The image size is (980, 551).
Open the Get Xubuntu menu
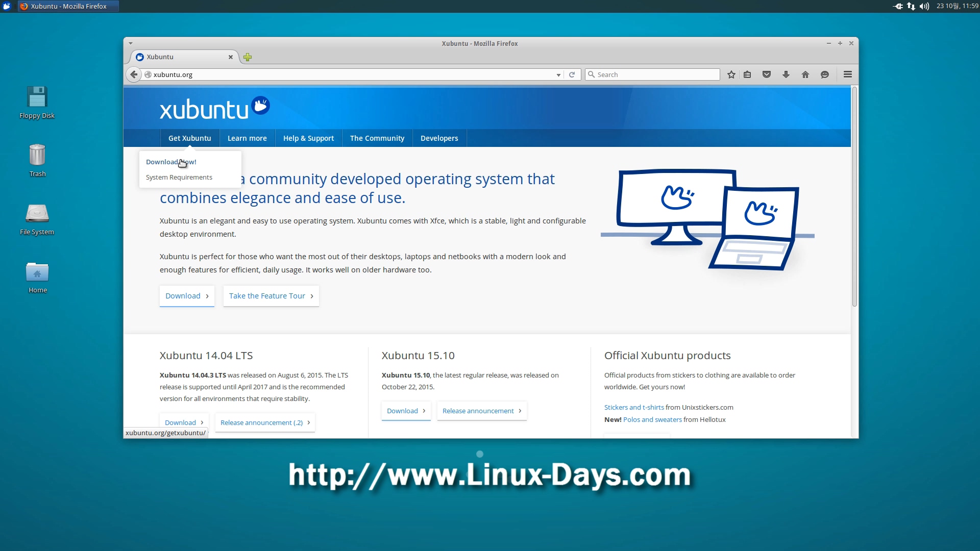[x=190, y=138]
